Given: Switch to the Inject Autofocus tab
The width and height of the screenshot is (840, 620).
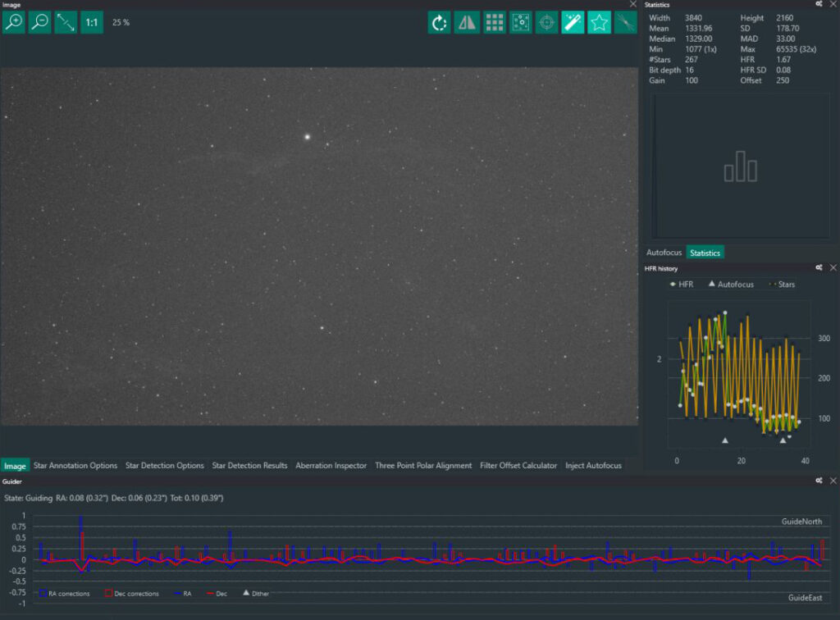Looking at the screenshot, I should click(x=593, y=466).
